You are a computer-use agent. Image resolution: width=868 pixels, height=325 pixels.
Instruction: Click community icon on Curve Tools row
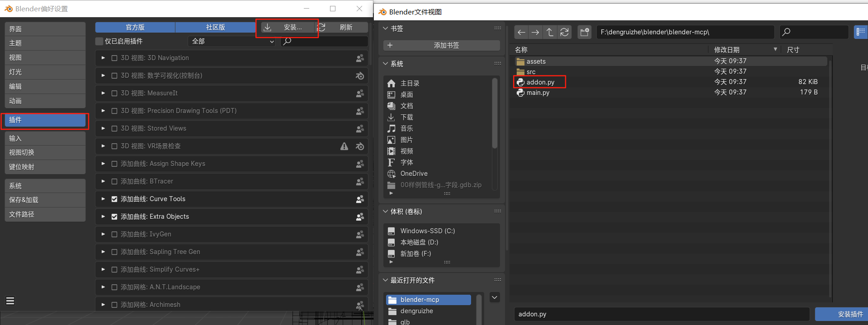[x=360, y=199]
